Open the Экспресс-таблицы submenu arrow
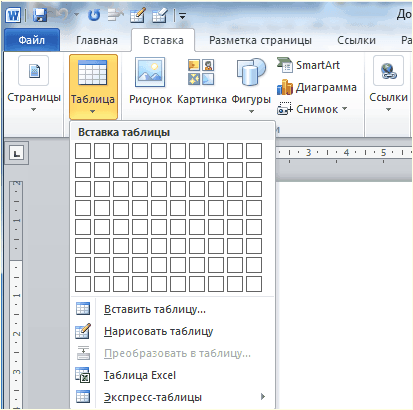 click(263, 397)
